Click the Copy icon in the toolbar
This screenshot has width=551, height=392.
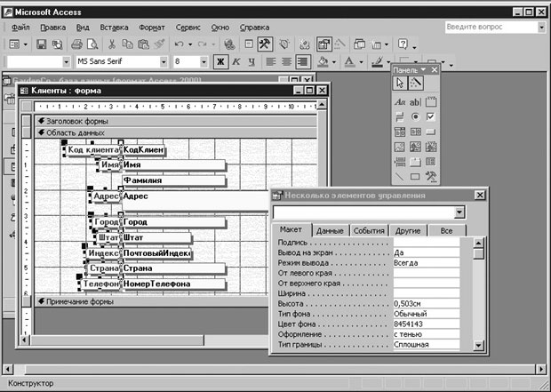tap(127, 44)
